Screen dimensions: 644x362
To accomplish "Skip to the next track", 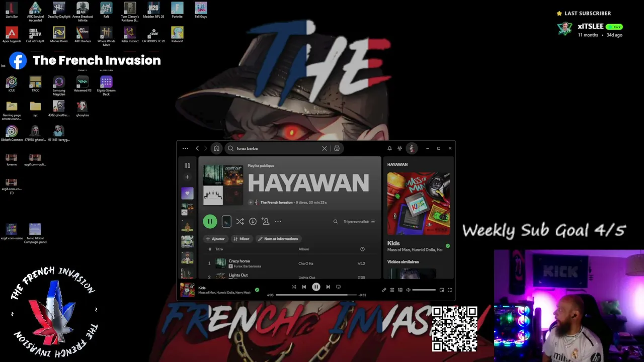I will coord(328,287).
